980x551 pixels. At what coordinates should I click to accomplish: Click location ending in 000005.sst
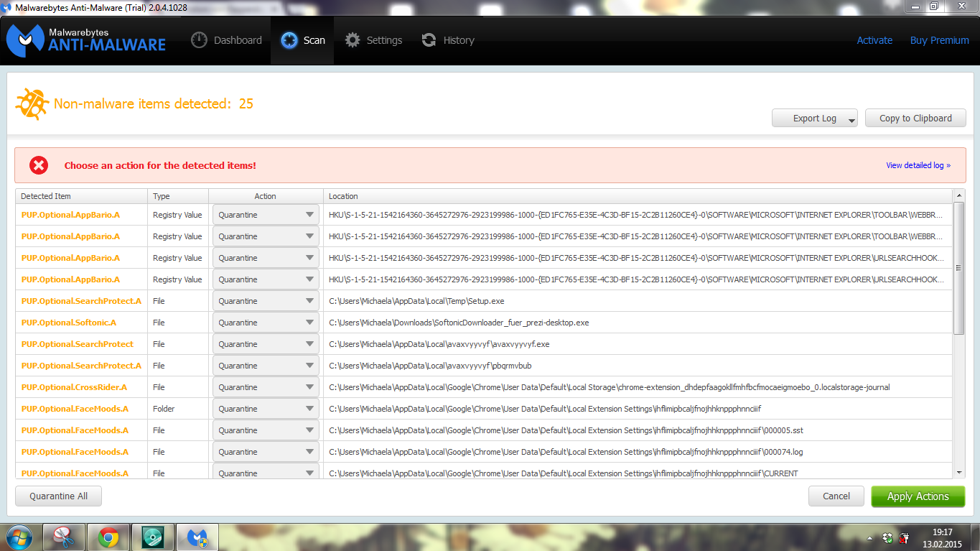(x=566, y=430)
